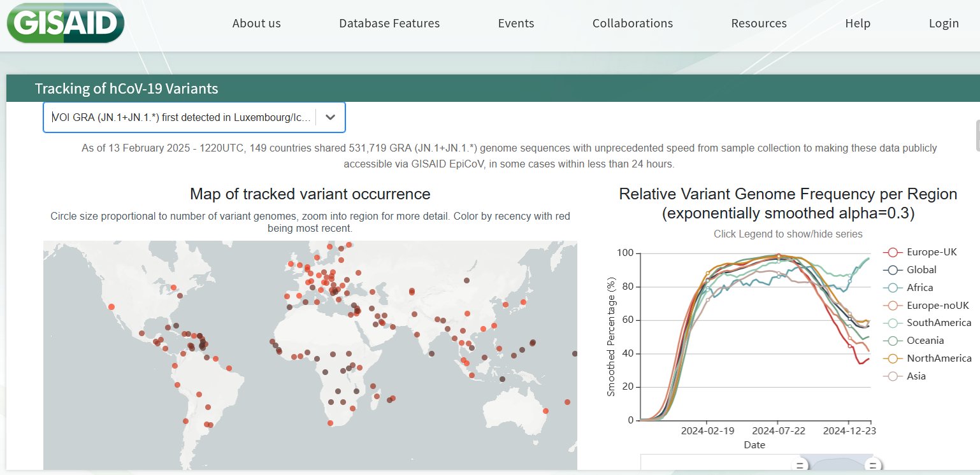Click the SouthAmerica legend marker icon
Image resolution: width=980 pixels, height=475 pixels.
pyautogui.click(x=893, y=323)
